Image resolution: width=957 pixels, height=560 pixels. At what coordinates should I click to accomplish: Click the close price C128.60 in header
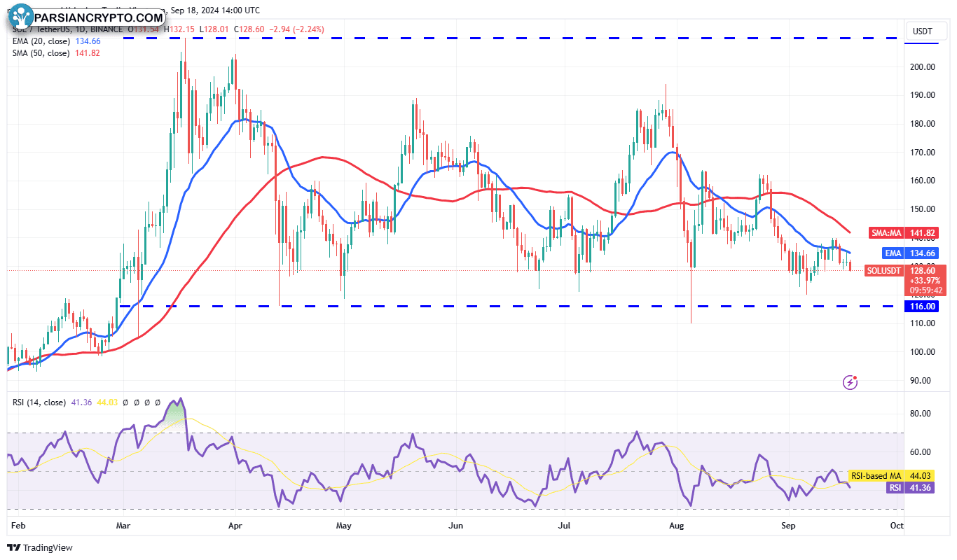251,29
